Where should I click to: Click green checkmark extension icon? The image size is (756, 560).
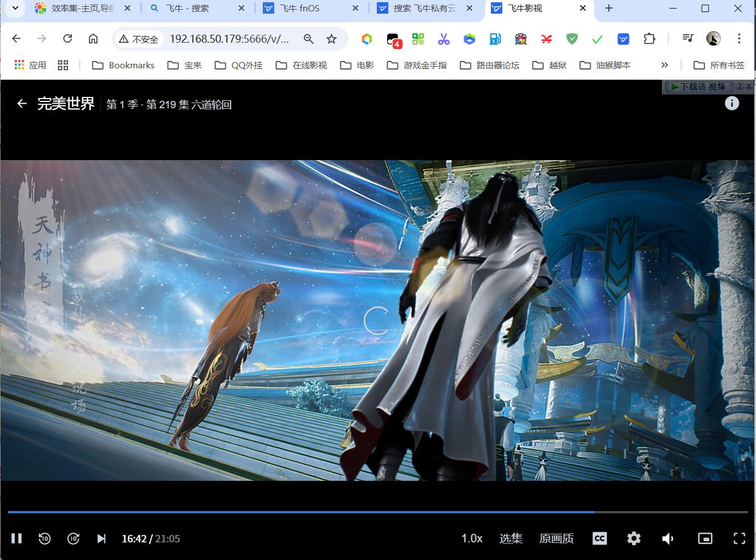(598, 39)
